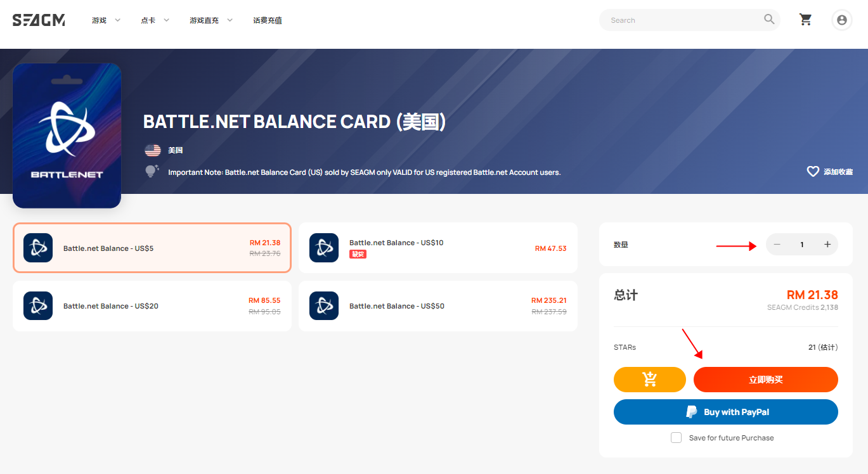Decrease quantity with the minus button

[x=777, y=245]
